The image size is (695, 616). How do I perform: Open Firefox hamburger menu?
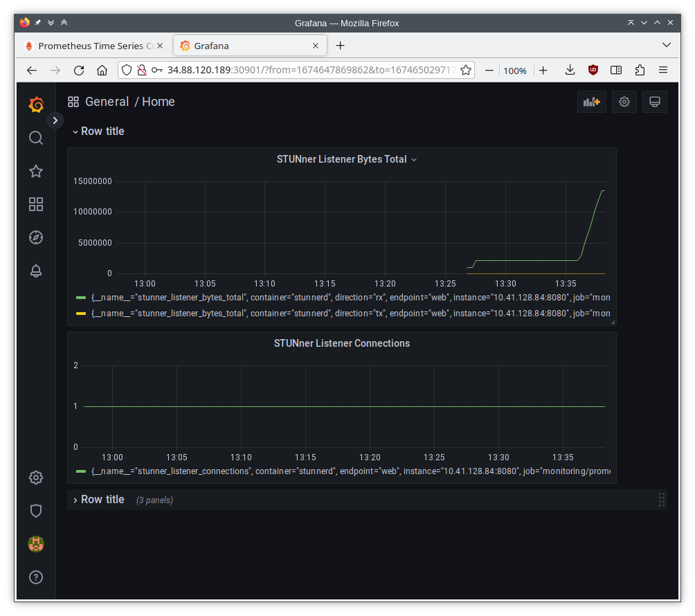click(x=663, y=70)
